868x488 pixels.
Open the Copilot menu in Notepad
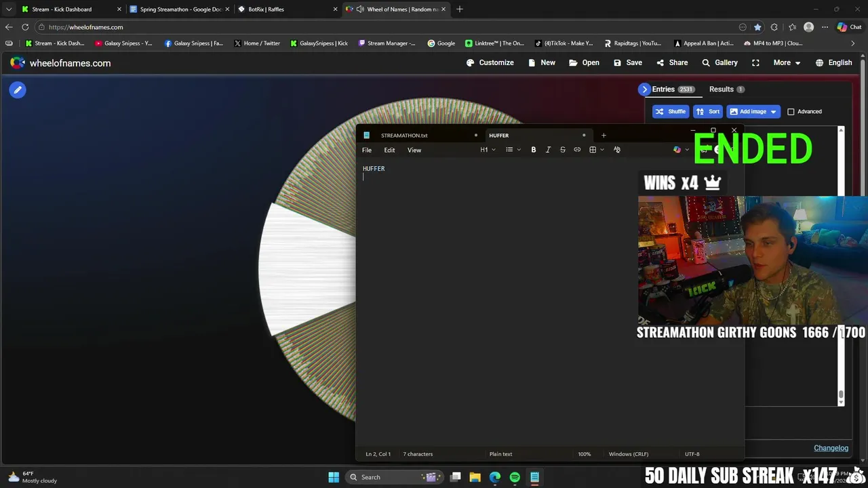coord(680,150)
